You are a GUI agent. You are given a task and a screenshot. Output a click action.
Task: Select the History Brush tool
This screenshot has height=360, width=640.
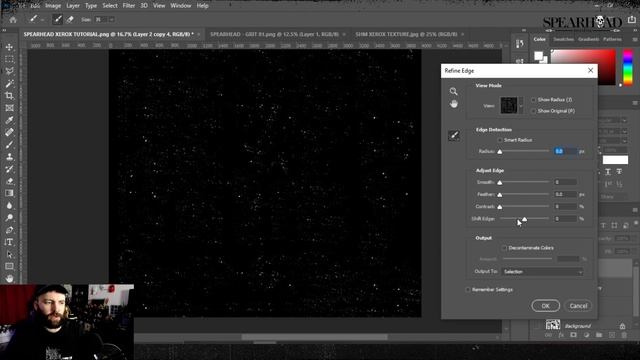coord(9,169)
